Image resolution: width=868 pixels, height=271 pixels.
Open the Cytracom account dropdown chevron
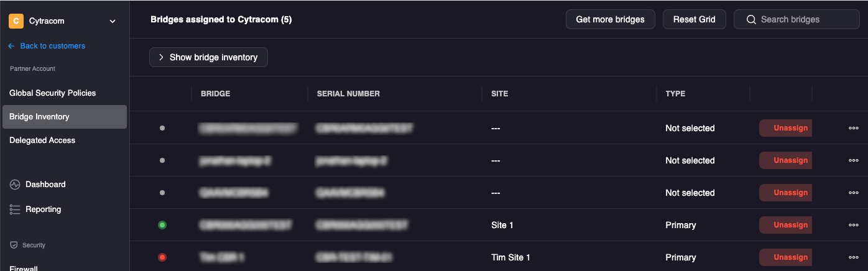113,21
